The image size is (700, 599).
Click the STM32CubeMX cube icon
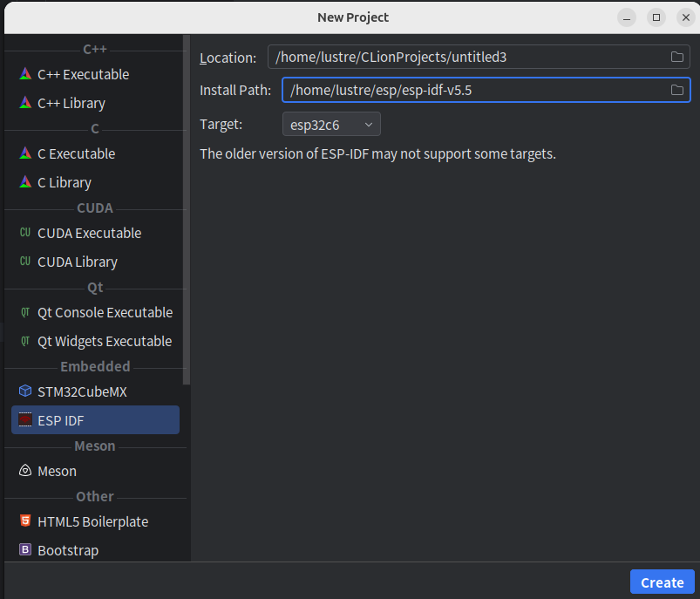[25, 391]
